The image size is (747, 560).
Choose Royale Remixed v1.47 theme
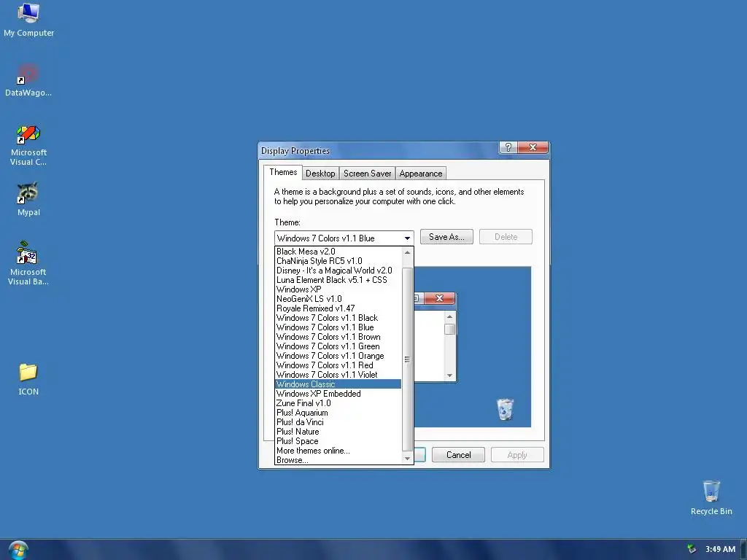click(338, 308)
